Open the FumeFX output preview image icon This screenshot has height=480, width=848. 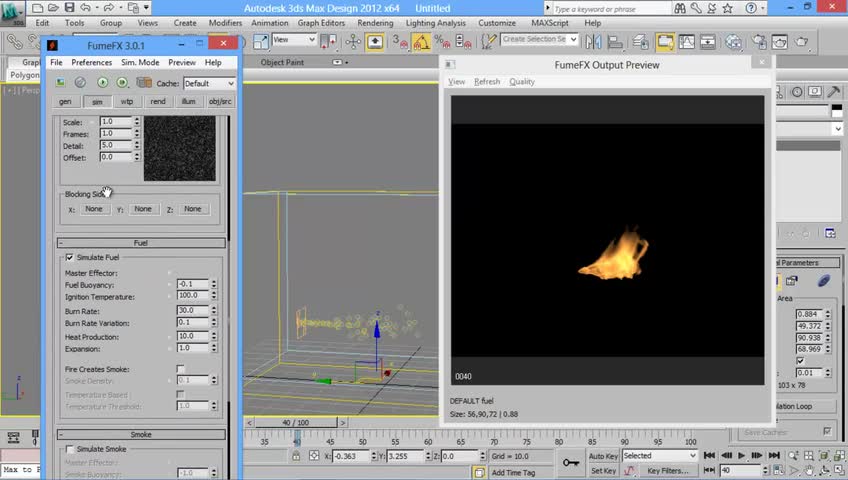coord(61,83)
